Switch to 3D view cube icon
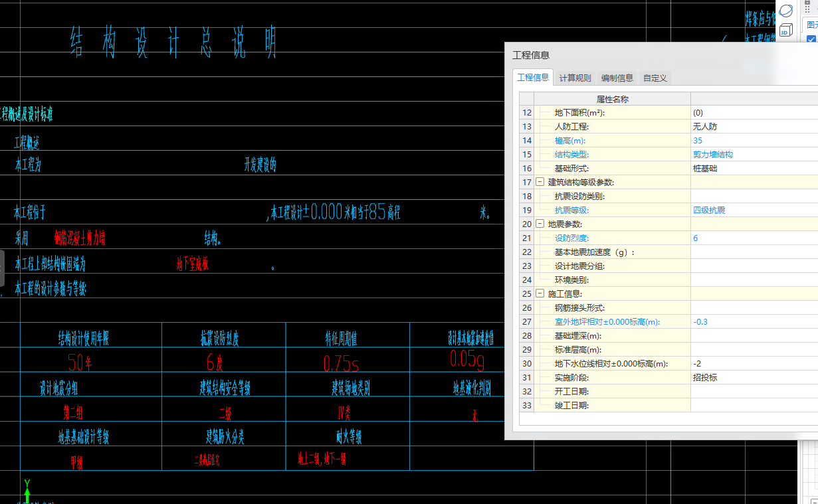818x504 pixels. (786, 30)
